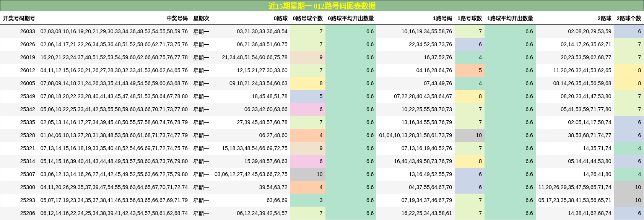The width and height of the screenshot is (644, 220).
Task: Select the 2路球个数 value 10 in row 25300
Action: point(629,187)
